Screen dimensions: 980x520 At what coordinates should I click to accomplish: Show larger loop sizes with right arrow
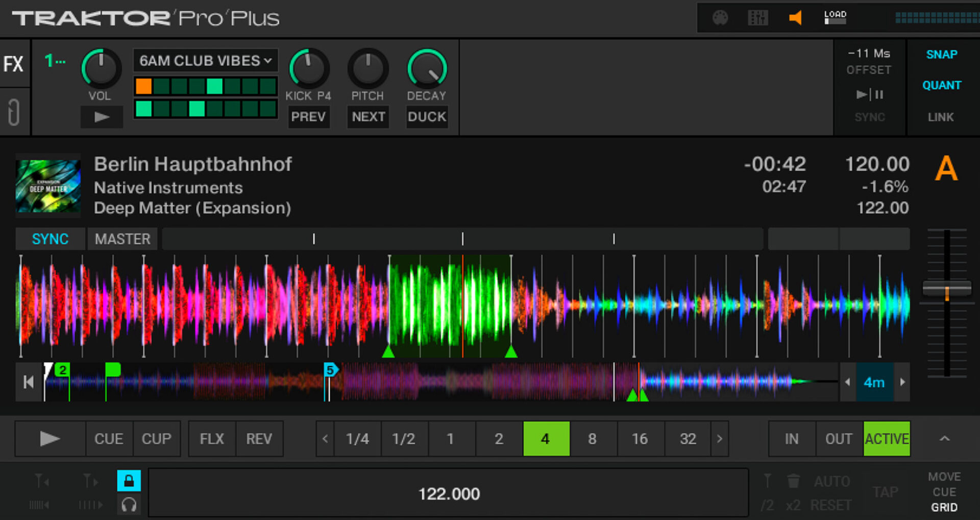click(720, 439)
